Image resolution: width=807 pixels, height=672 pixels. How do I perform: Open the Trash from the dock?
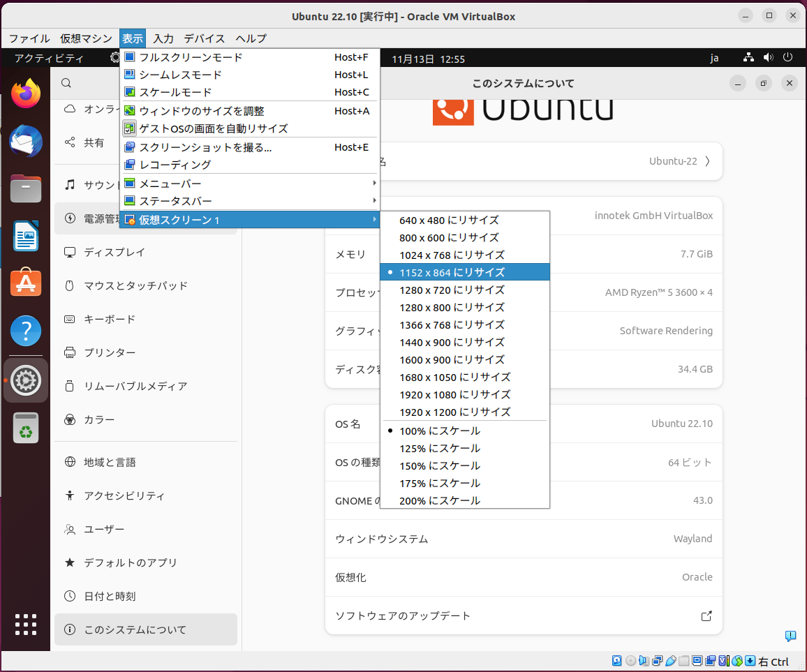(26, 428)
